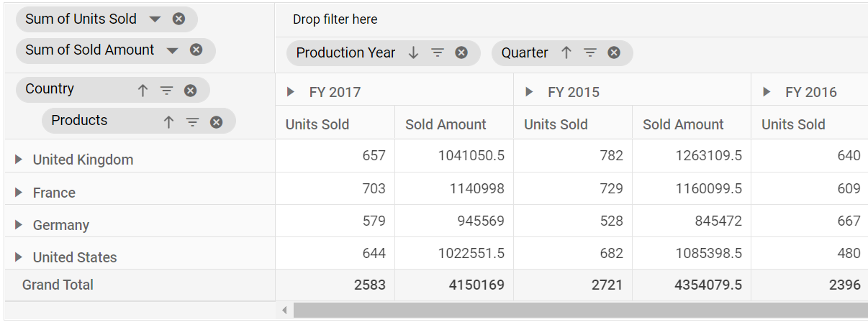Click the Products field label
Viewport: 868px width, 322px height.
tap(79, 121)
